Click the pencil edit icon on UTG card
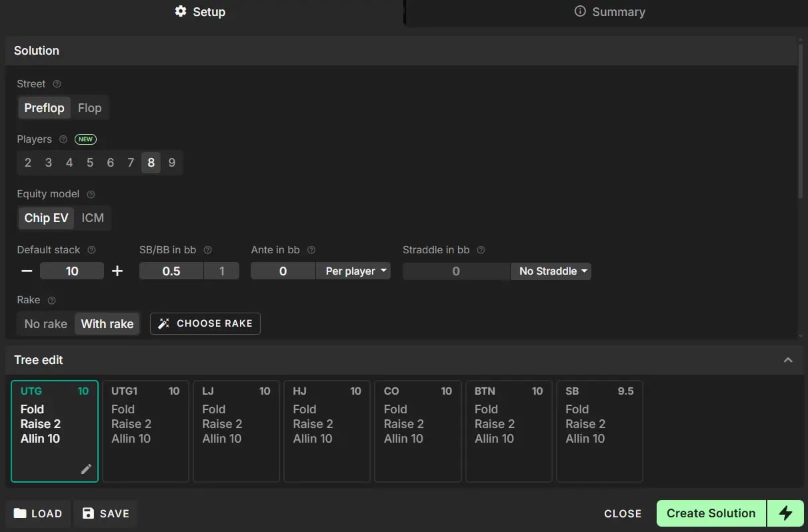The width and height of the screenshot is (808, 532). (86, 469)
